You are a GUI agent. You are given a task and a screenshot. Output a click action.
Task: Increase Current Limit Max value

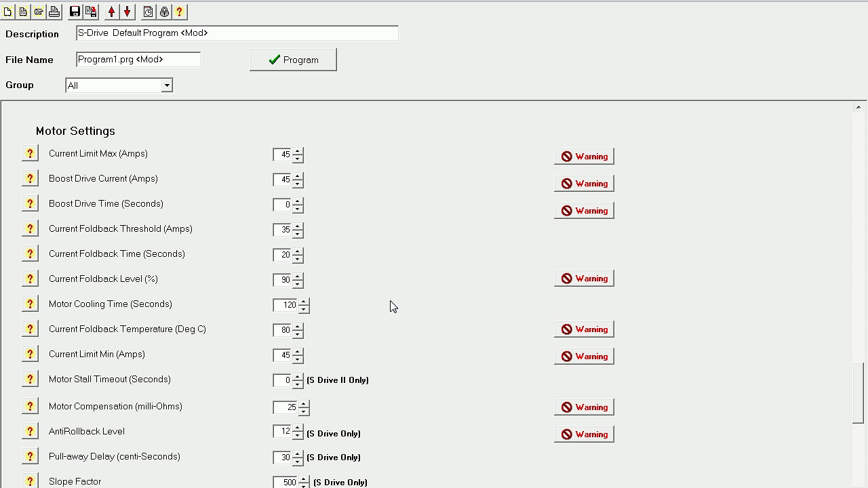[298, 151]
